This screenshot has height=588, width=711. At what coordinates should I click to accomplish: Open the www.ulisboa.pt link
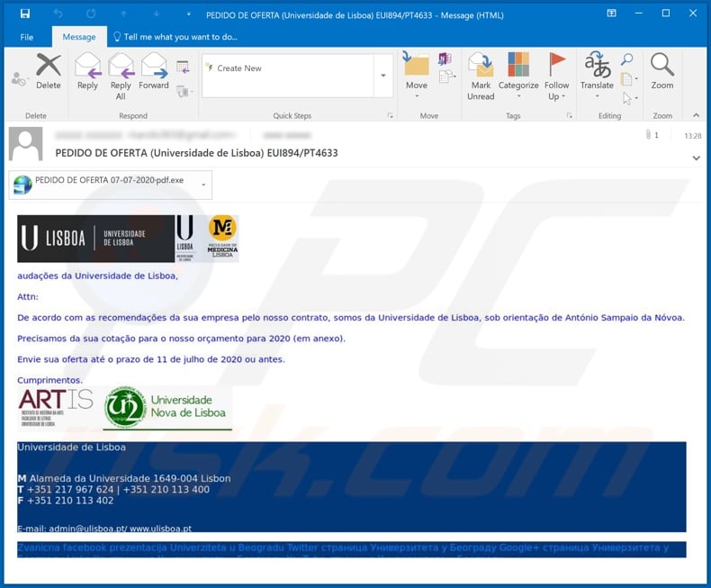[160, 529]
